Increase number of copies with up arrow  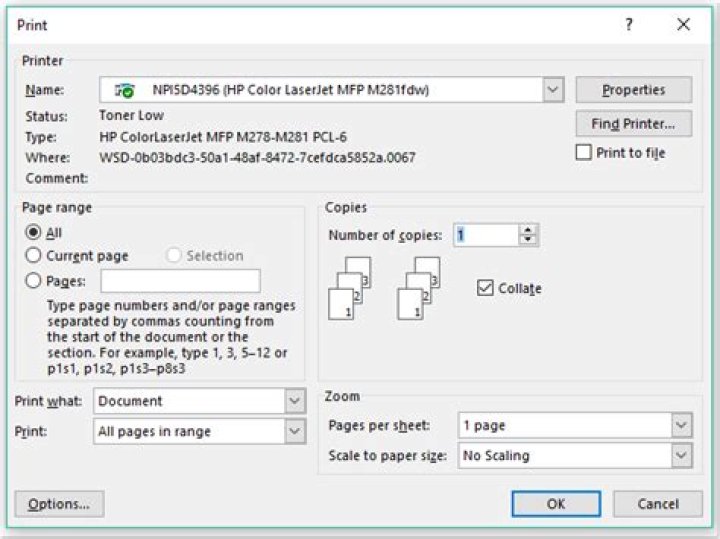528,230
